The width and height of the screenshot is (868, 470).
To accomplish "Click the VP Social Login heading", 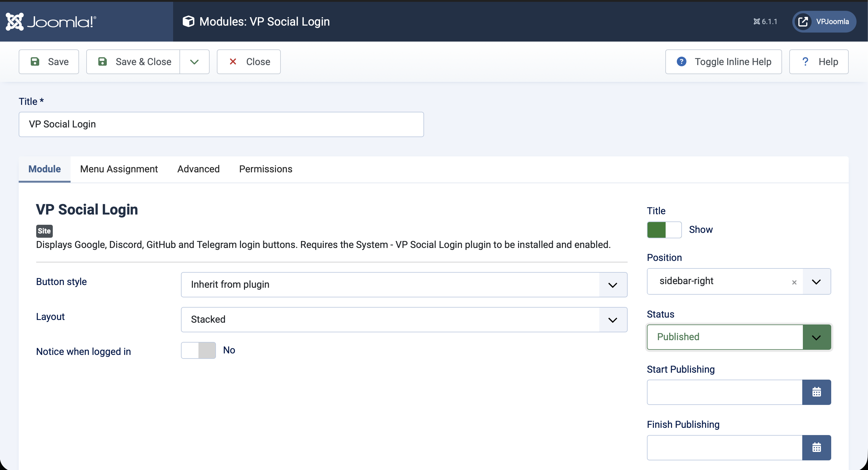I will coord(87,209).
